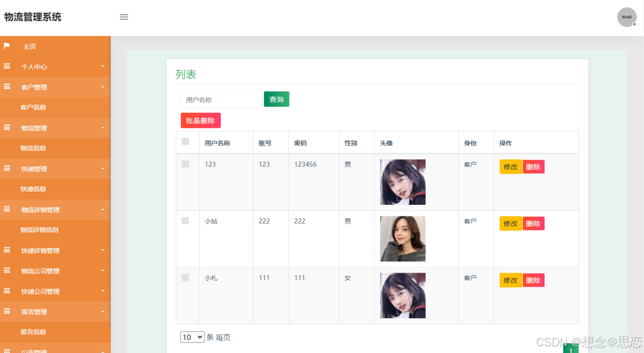Click avatar thumbnail of user 123

(x=403, y=182)
